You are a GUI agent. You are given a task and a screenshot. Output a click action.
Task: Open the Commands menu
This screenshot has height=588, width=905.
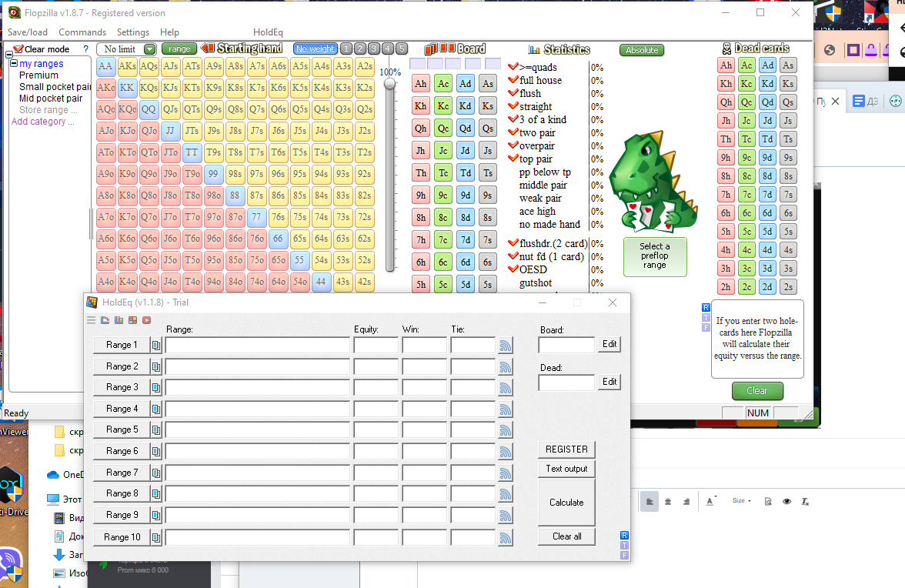click(x=82, y=32)
